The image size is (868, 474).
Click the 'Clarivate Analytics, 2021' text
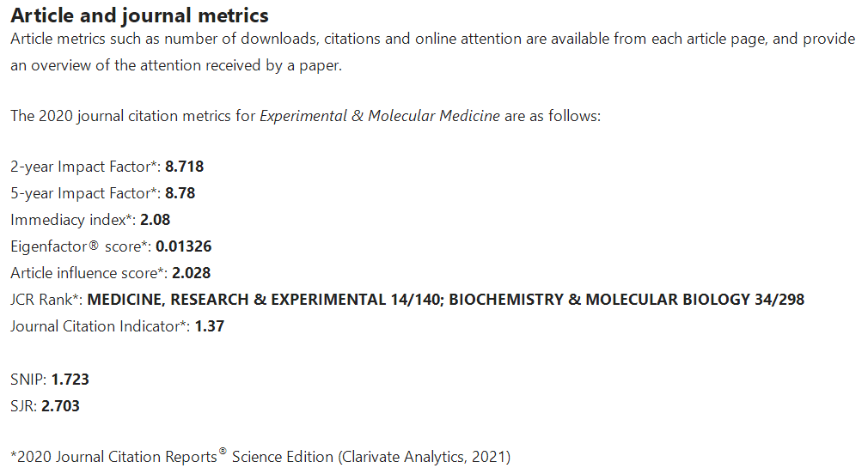point(424,456)
